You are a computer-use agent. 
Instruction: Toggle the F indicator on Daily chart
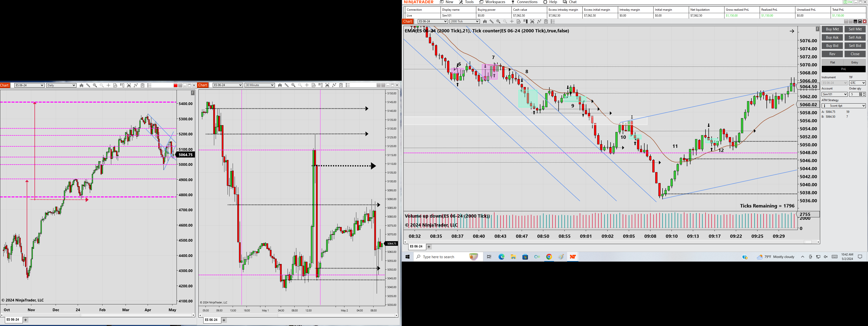[193, 93]
